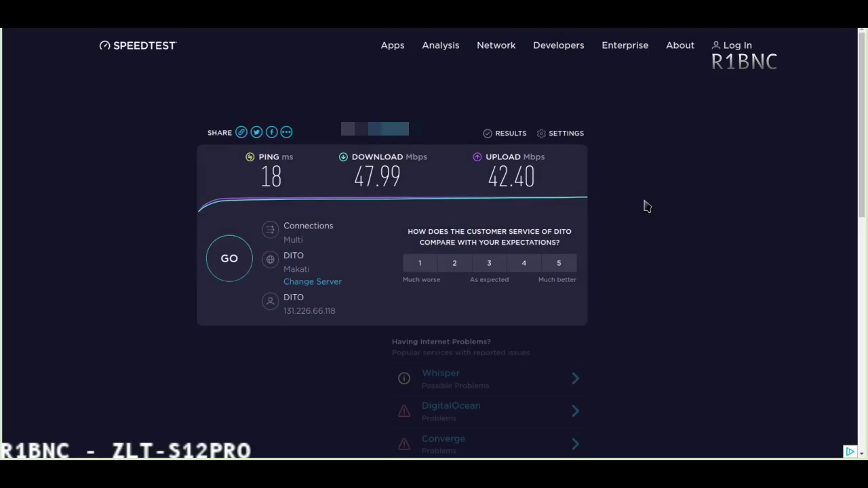Click the "Having Internet Problems?" heading
The image size is (868, 488).
click(x=441, y=342)
